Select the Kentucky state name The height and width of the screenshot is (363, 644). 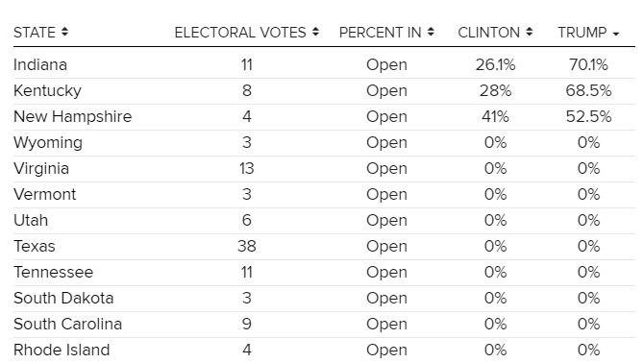pos(47,91)
